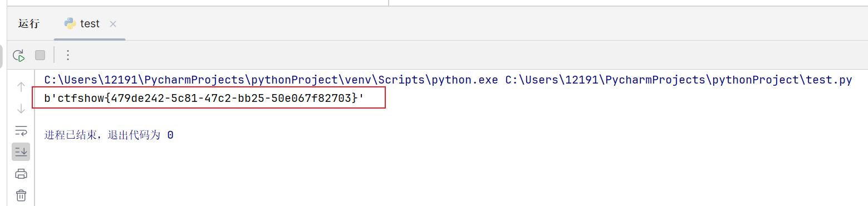Stop the running process
The height and width of the screenshot is (206, 868).
point(40,55)
